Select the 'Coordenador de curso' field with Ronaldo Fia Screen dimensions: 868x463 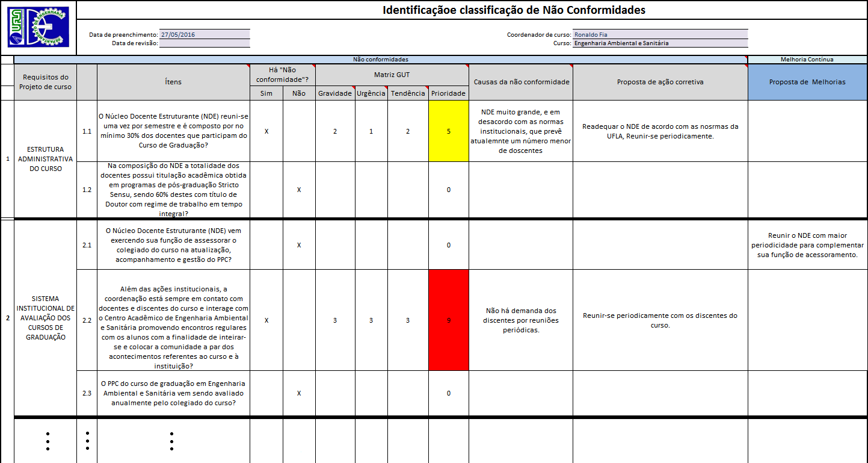(660, 34)
